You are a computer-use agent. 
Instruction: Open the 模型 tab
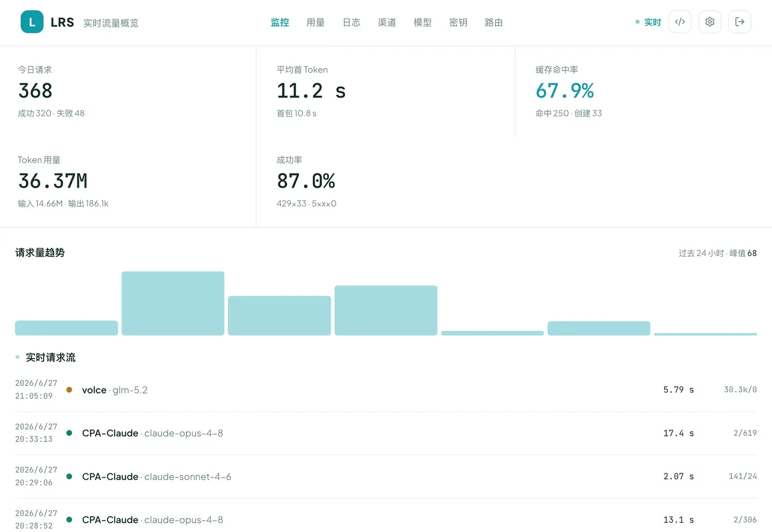[423, 22]
